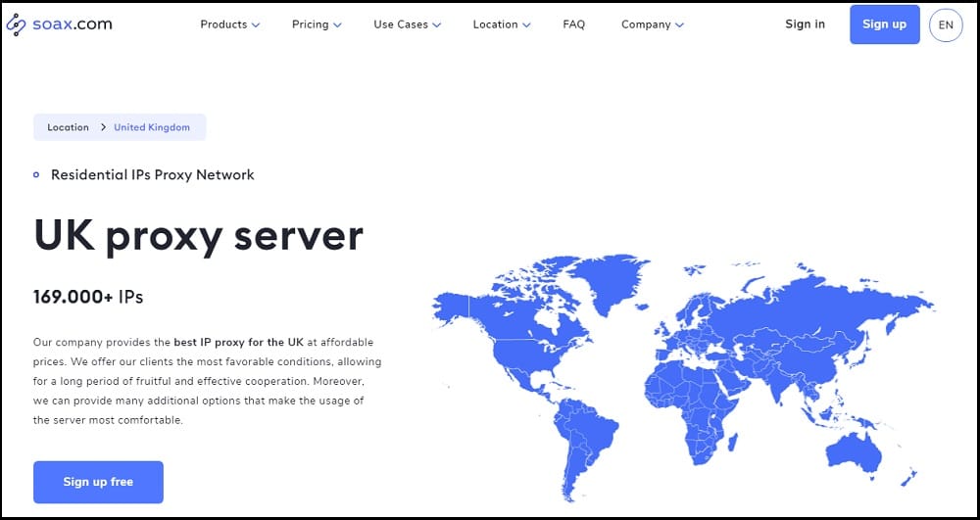Expand the Location chevron in navbar
Viewport: 980px width, 520px height.
click(526, 24)
